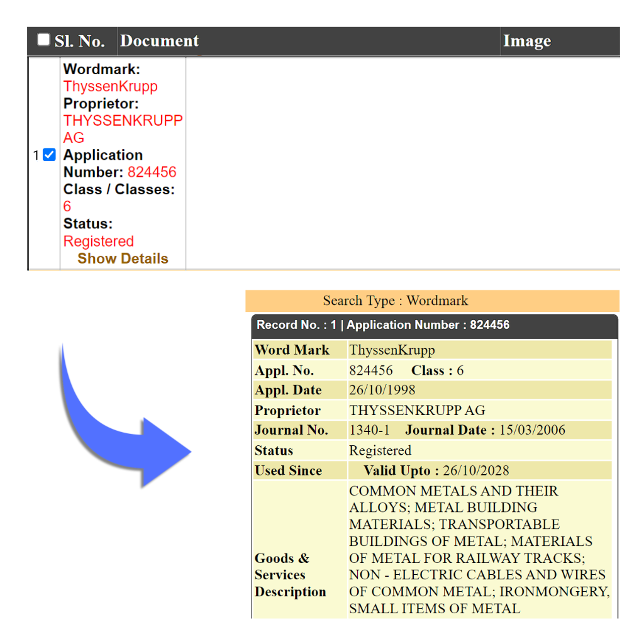This screenshot has width=644, height=644.
Task: Click the Document column header
Action: [159, 42]
